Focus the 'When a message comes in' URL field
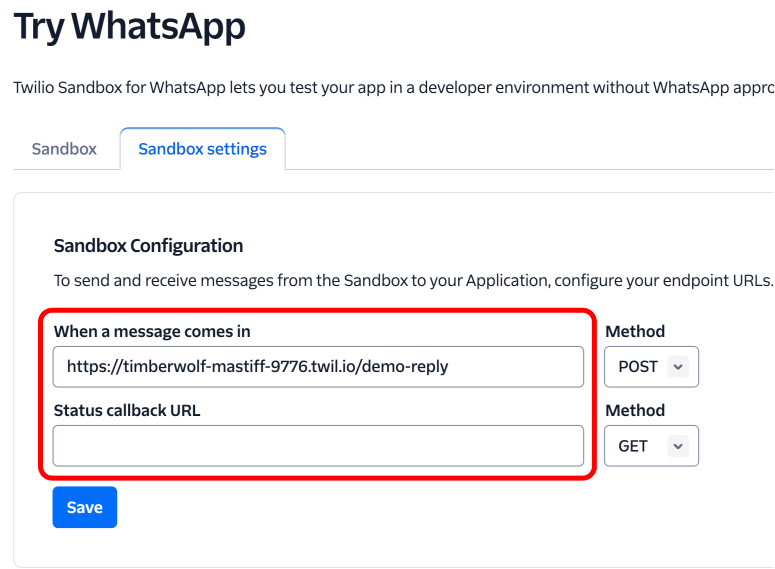Viewport: 775px width, 569px height. pyautogui.click(x=318, y=367)
